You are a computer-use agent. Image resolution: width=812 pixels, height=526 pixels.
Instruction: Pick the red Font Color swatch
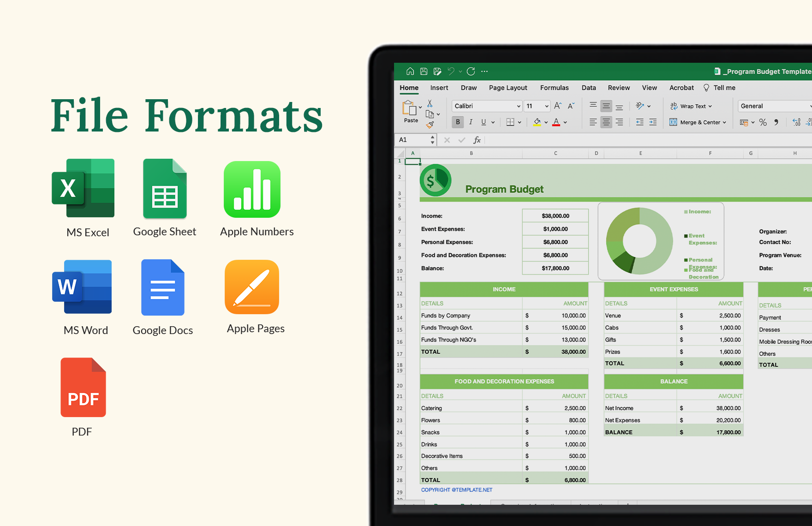click(556, 122)
